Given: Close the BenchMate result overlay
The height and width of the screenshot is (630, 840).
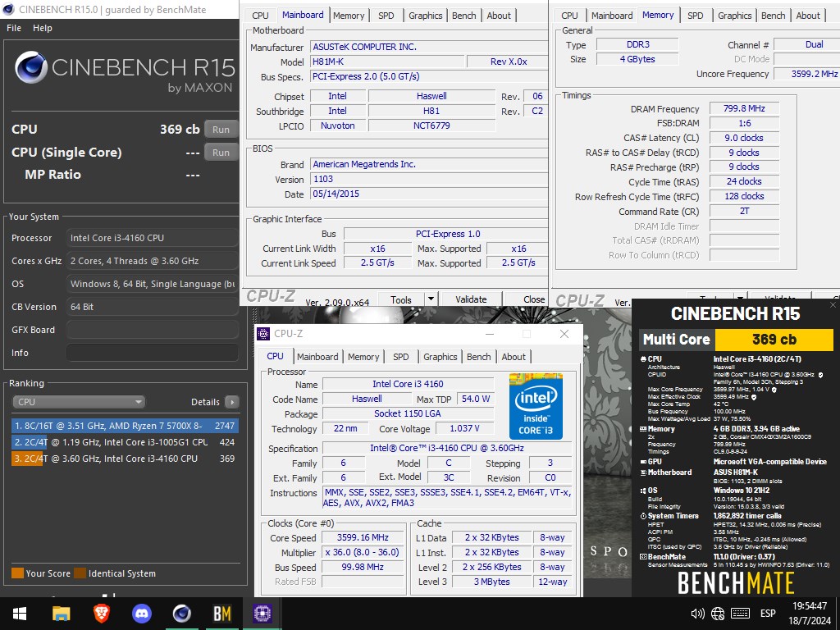Looking at the screenshot, I should pyautogui.click(x=833, y=305).
